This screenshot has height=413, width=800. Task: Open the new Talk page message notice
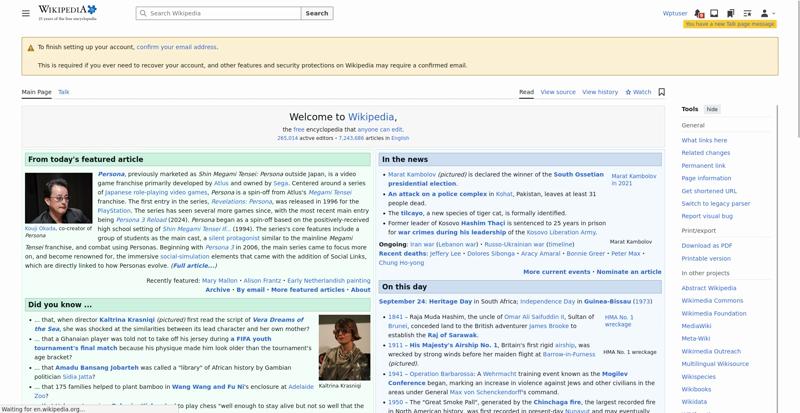(730, 24)
